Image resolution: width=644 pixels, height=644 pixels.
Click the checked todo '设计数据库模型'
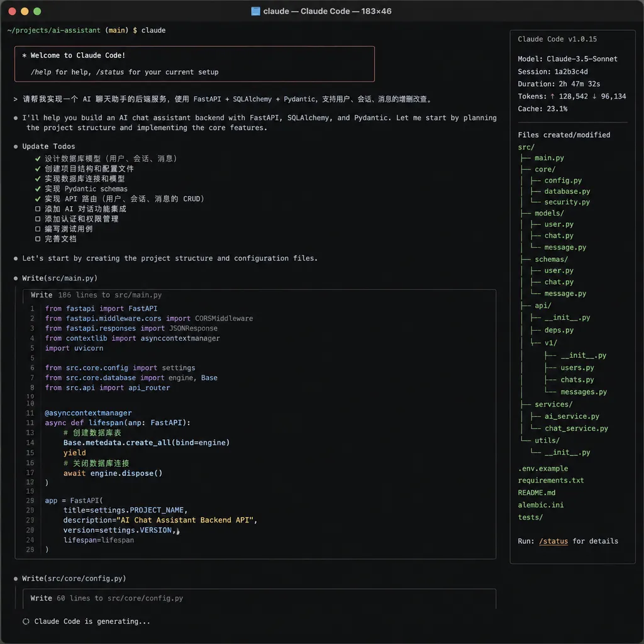click(106, 158)
